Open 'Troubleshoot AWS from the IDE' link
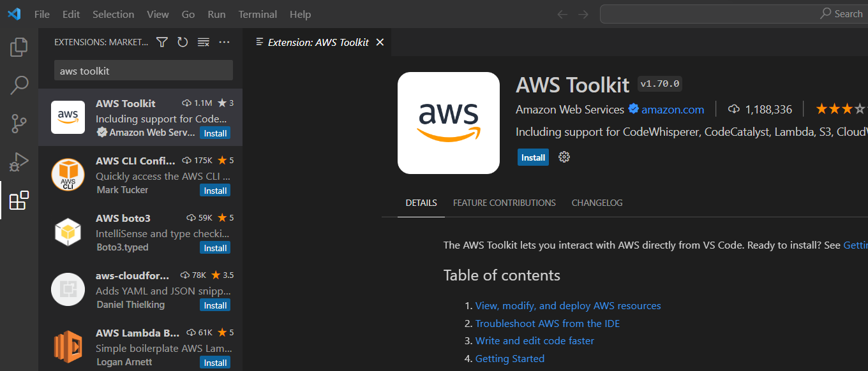This screenshot has height=371, width=868. (x=548, y=324)
